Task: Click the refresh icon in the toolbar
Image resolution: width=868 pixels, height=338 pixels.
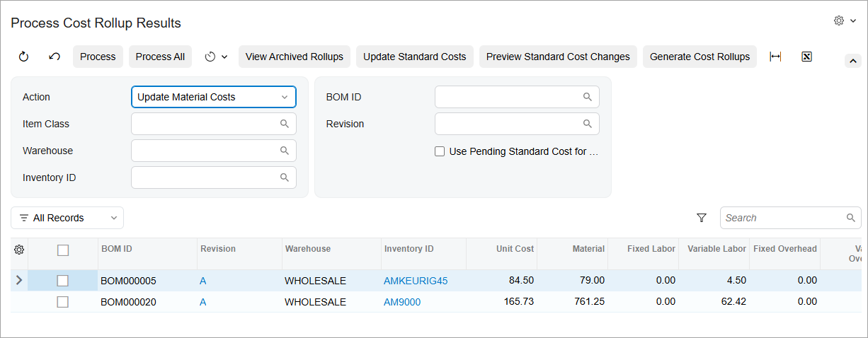Action: click(x=23, y=57)
